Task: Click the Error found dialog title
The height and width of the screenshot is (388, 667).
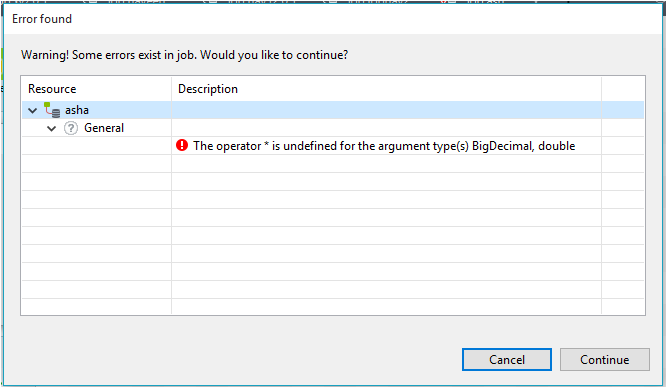Action: point(42,19)
